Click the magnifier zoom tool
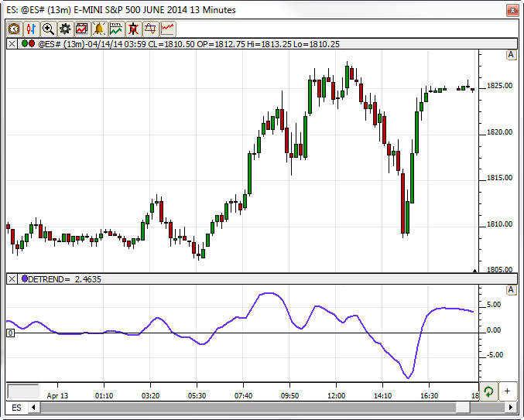The width and height of the screenshot is (524, 420). (x=48, y=29)
